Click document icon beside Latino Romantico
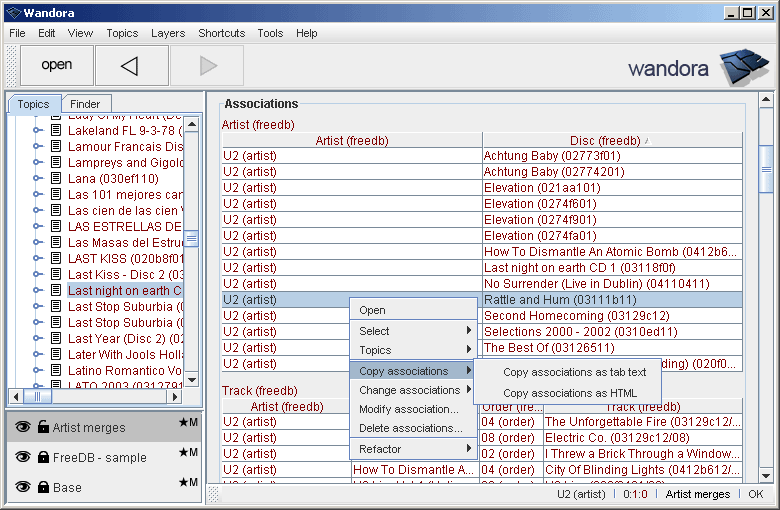This screenshot has width=780, height=510. click(56, 370)
